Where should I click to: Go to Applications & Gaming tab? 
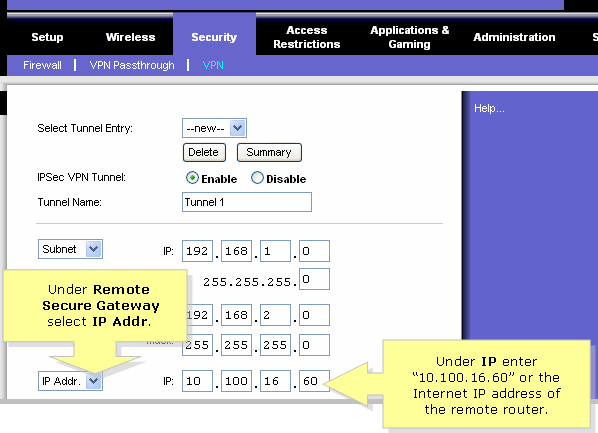(x=410, y=37)
